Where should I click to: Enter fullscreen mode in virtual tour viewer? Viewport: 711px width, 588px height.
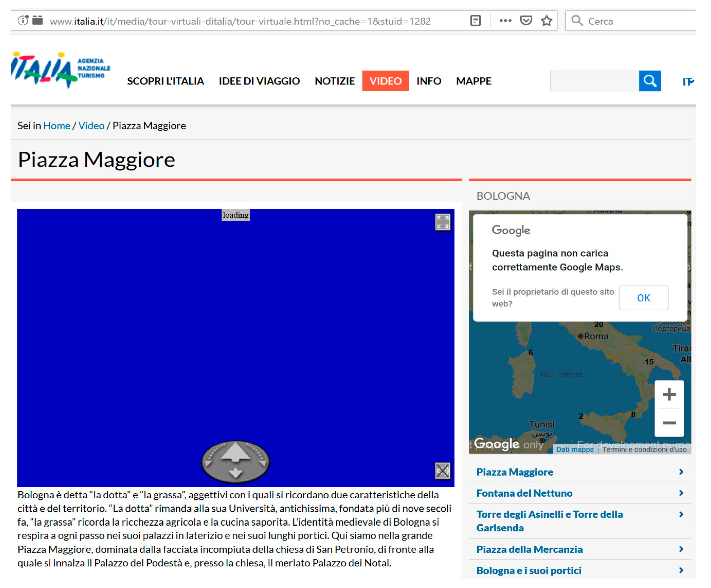coord(442,222)
